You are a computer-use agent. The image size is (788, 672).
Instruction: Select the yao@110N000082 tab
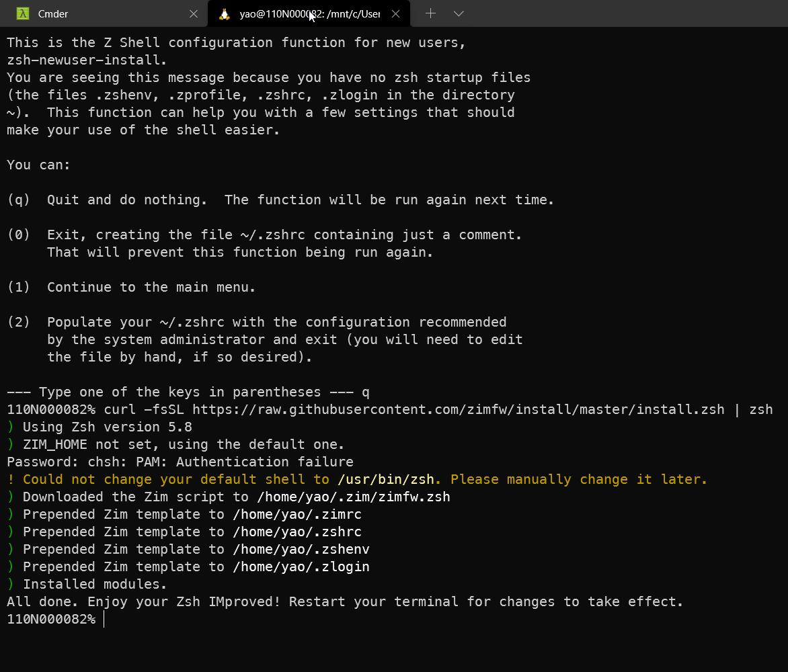(303, 13)
